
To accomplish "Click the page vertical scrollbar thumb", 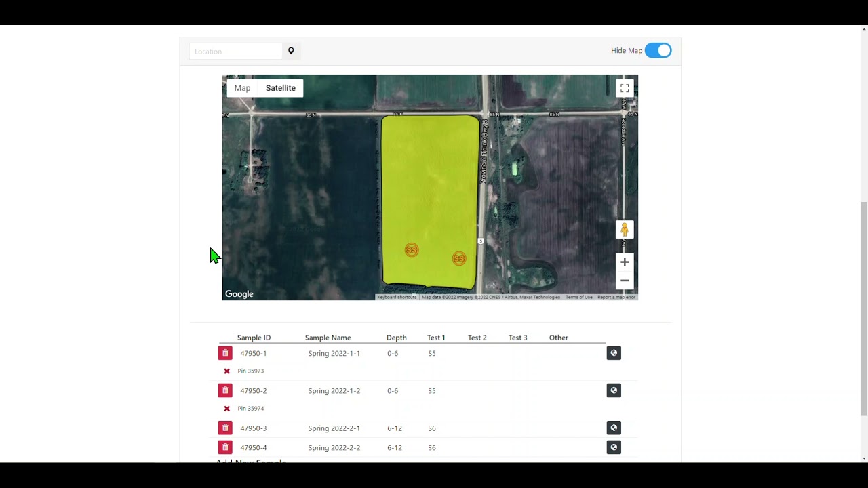I will pyautogui.click(x=864, y=308).
